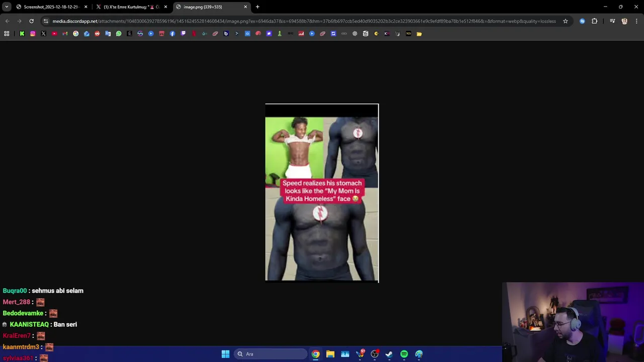
Task: Click the KralEren7 chat username
Action: click(x=17, y=335)
